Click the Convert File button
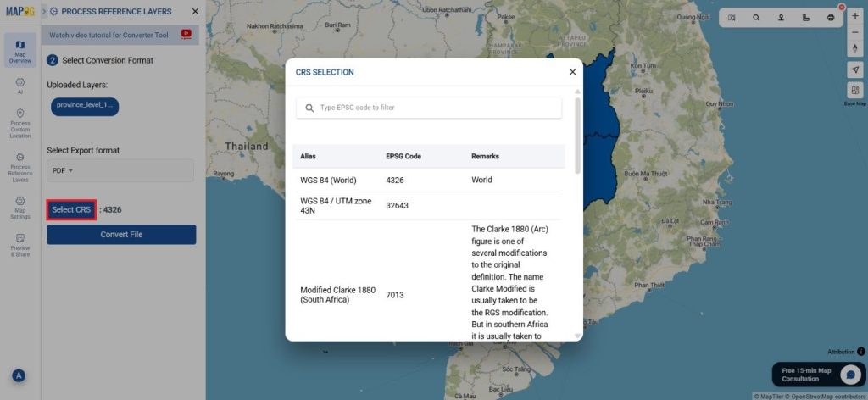Viewport: 868px width, 400px height. click(121, 235)
